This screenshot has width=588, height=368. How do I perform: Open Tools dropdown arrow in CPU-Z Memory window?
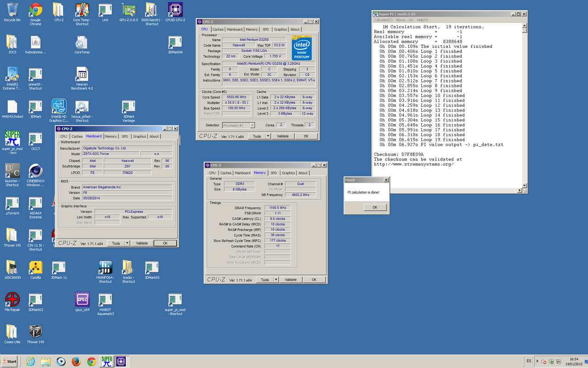(276, 280)
